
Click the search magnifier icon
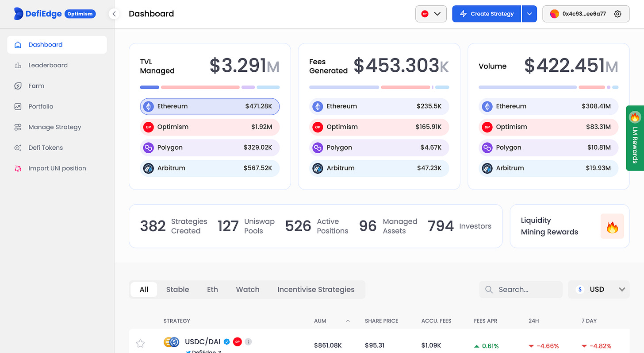[x=489, y=290]
